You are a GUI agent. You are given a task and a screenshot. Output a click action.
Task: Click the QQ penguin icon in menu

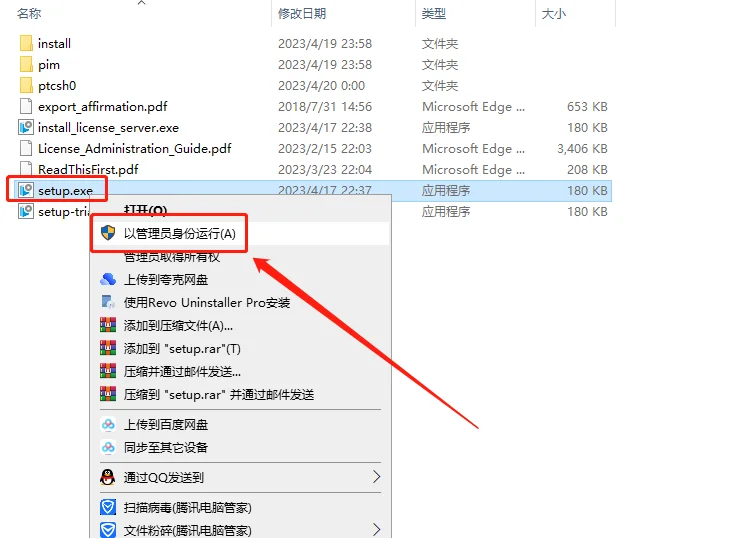[108, 478]
